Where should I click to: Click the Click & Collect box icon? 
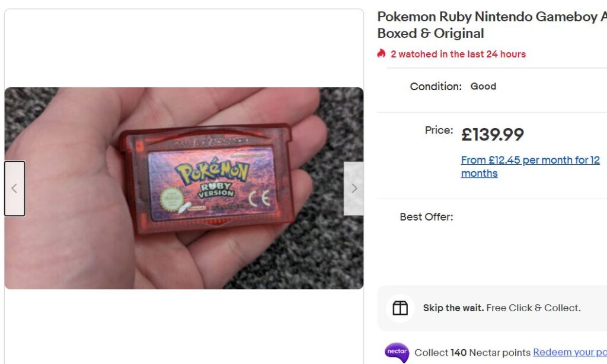tap(400, 308)
